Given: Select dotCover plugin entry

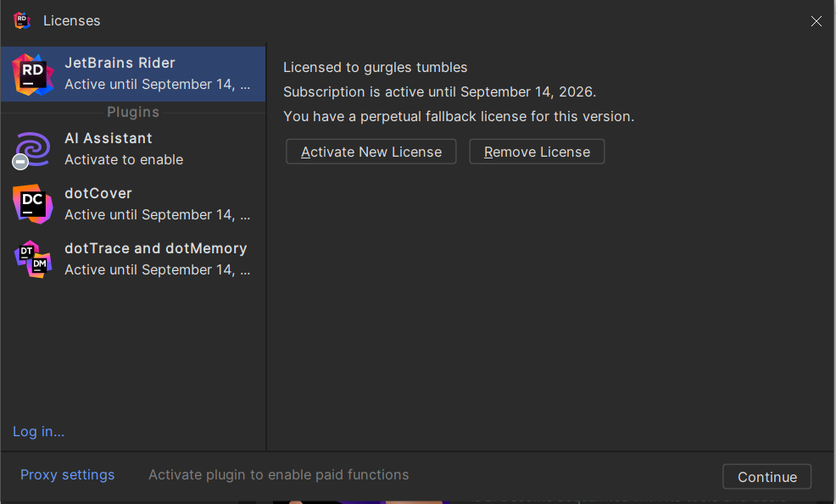Looking at the screenshot, I should click(x=133, y=204).
